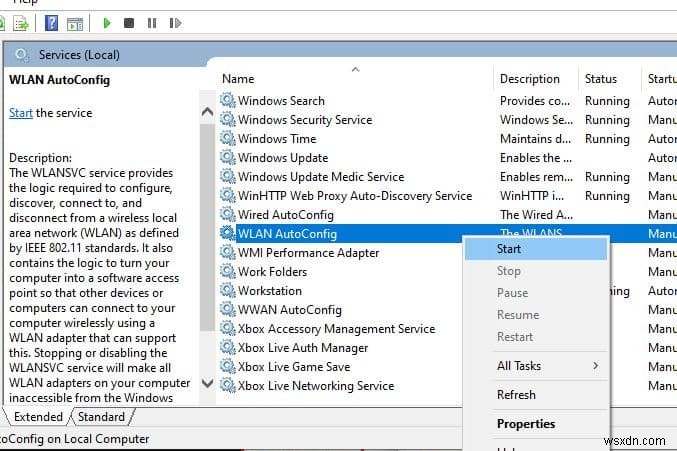Select the Workstation service name
Viewport: 677px width, 451px height.
pos(270,290)
